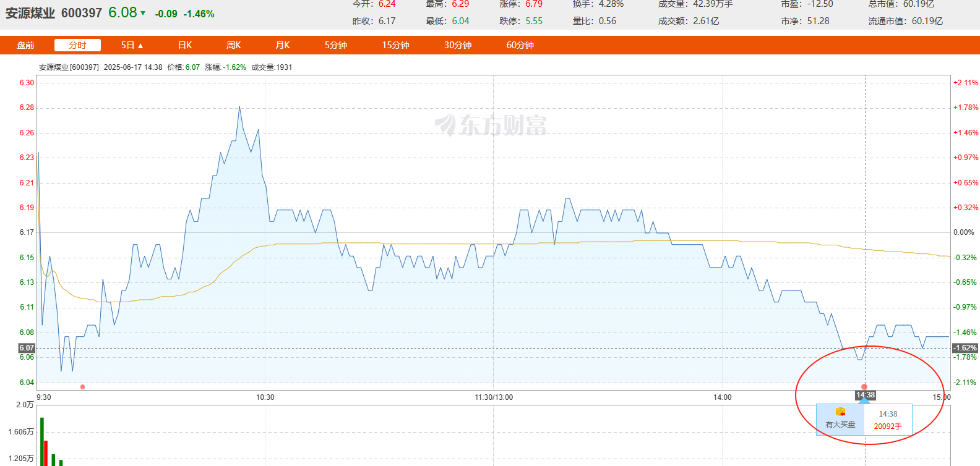Click the 14:38 crosshair time label

click(x=866, y=395)
